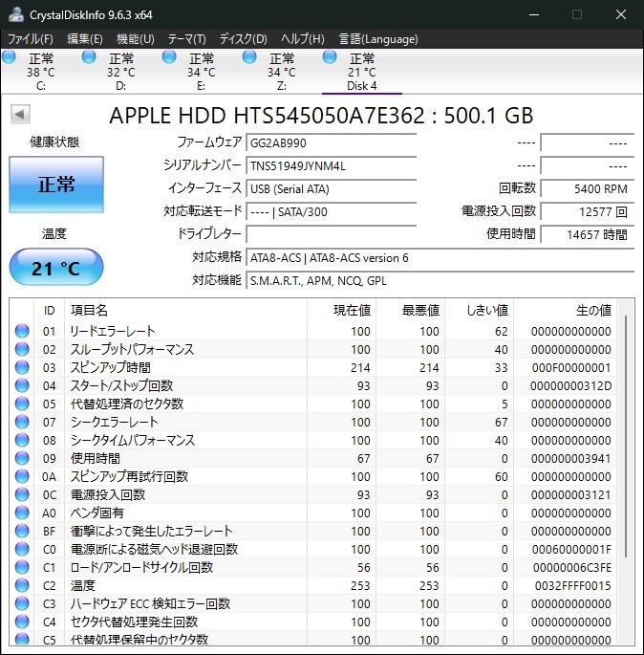Image resolution: width=644 pixels, height=655 pixels.
Task: Open the 機能(U) menu
Action: (136, 39)
